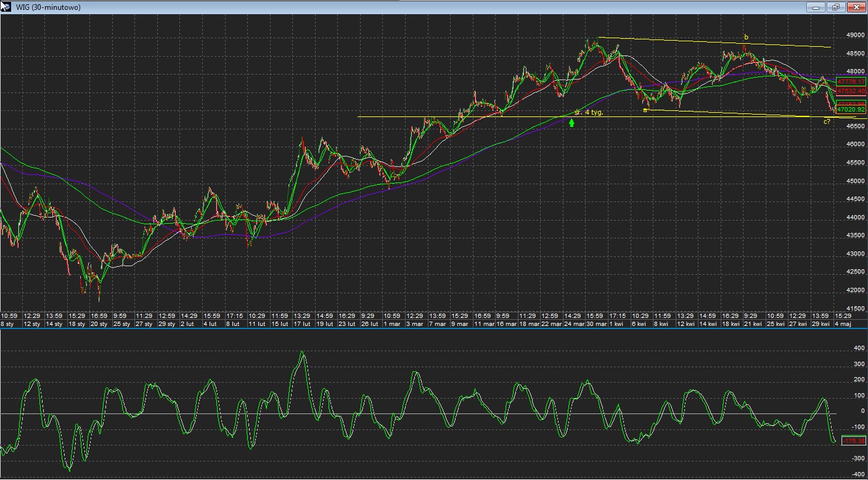Screen dimensions: 868x480
Task: Click the "WIG (30-minutowo)" window title
Action: [x=47, y=7]
